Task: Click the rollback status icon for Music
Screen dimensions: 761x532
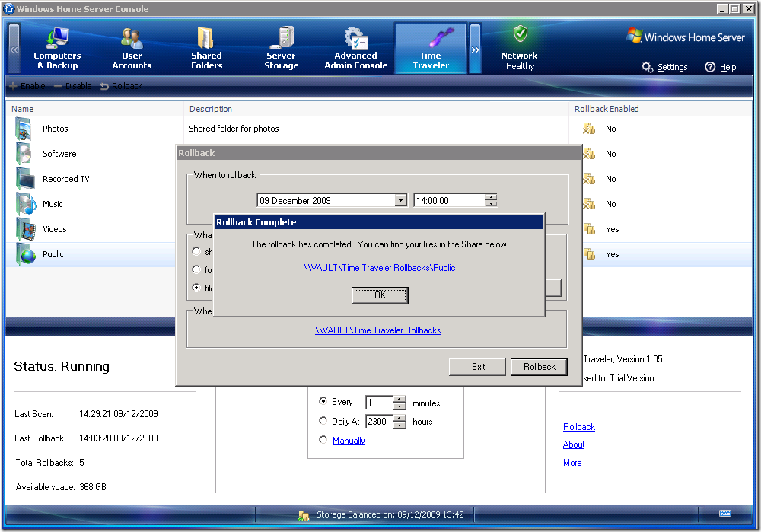Action: 589,205
